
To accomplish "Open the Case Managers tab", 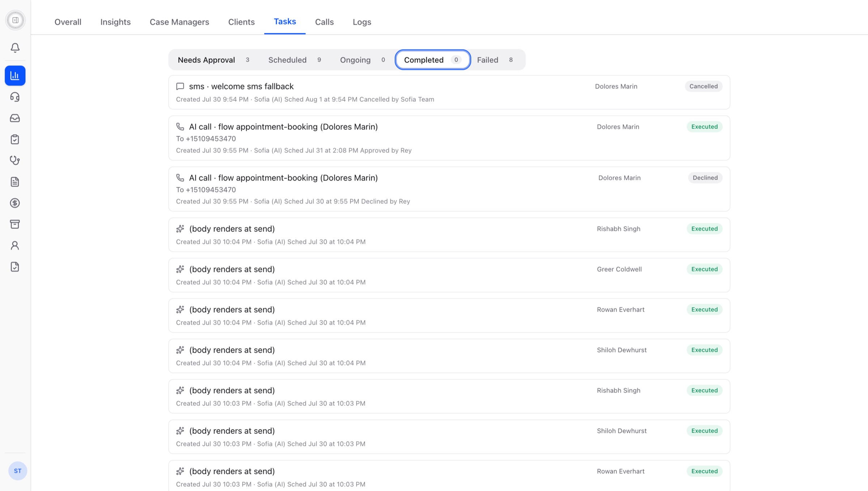I will pos(179,22).
